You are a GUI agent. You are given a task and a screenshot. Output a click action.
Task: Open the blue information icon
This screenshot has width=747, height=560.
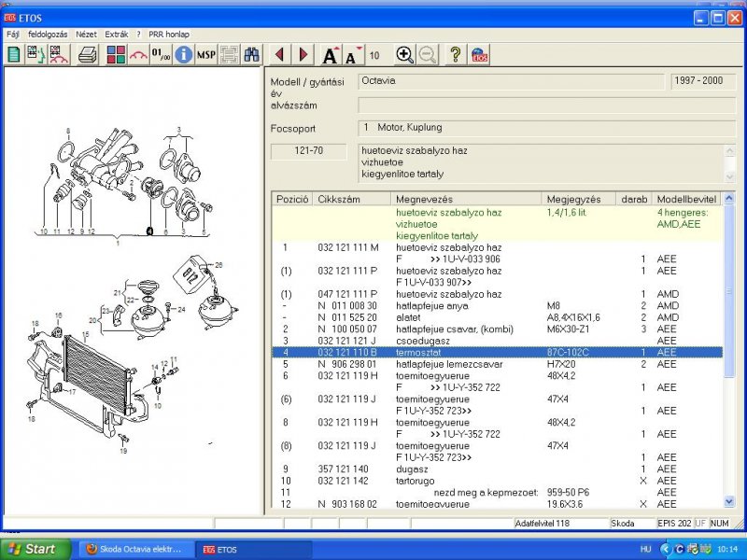pos(183,54)
